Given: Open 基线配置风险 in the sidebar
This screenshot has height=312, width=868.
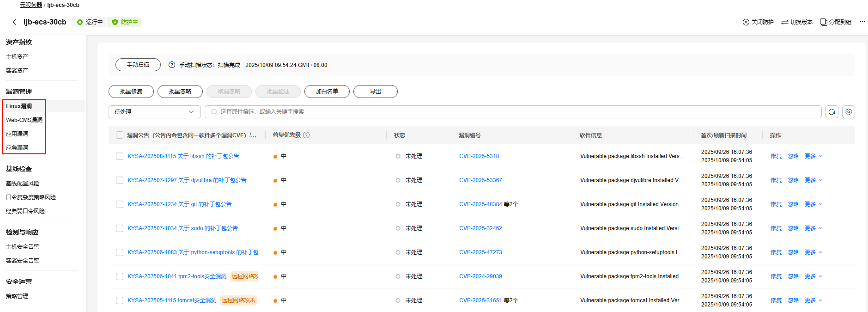Looking at the screenshot, I should click(x=23, y=184).
